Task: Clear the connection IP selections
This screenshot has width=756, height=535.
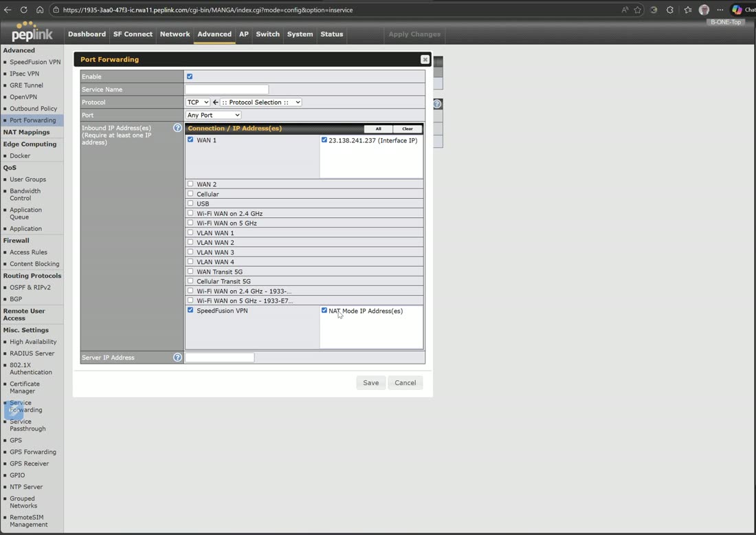Action: coord(408,129)
